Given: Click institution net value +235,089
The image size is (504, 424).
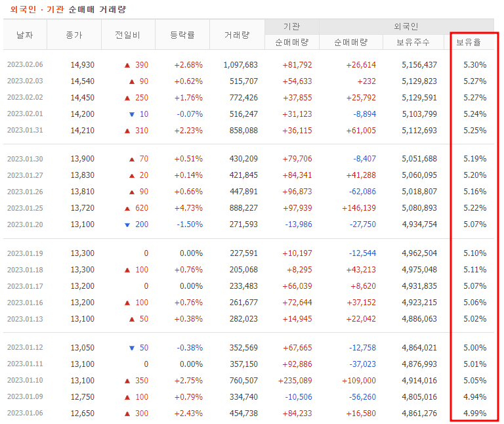Looking at the screenshot, I should pyautogui.click(x=295, y=380).
